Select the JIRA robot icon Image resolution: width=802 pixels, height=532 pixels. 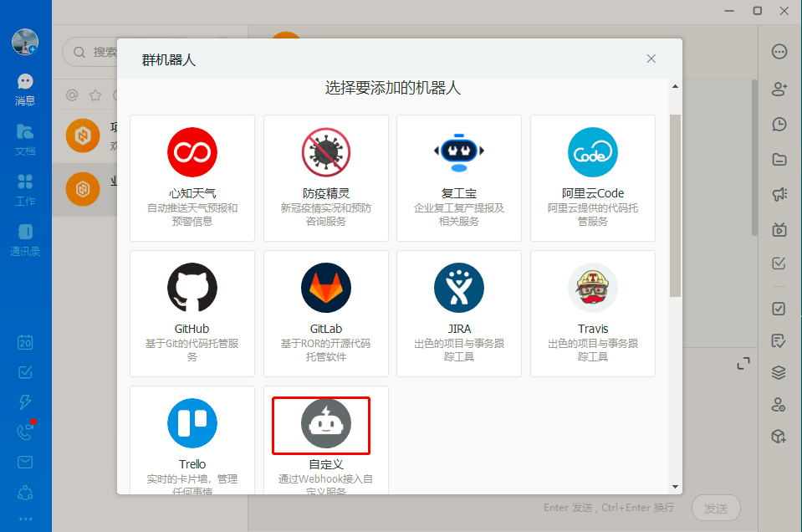tap(459, 288)
